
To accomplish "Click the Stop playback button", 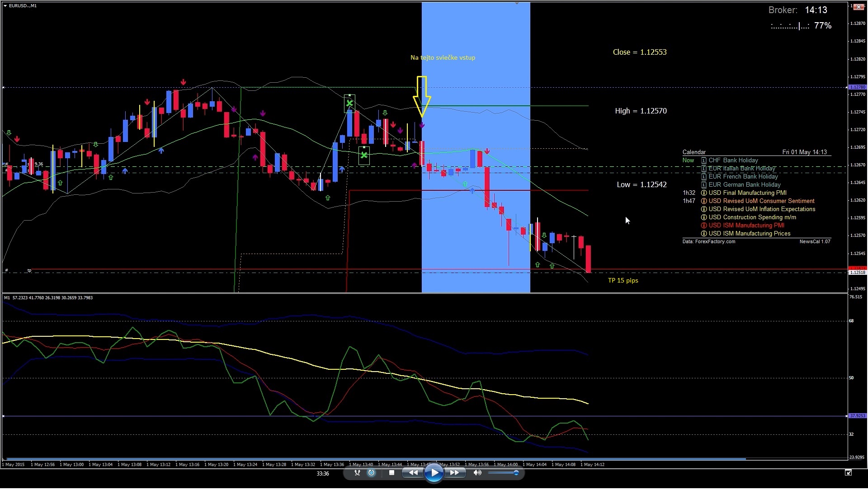I will pos(392,473).
